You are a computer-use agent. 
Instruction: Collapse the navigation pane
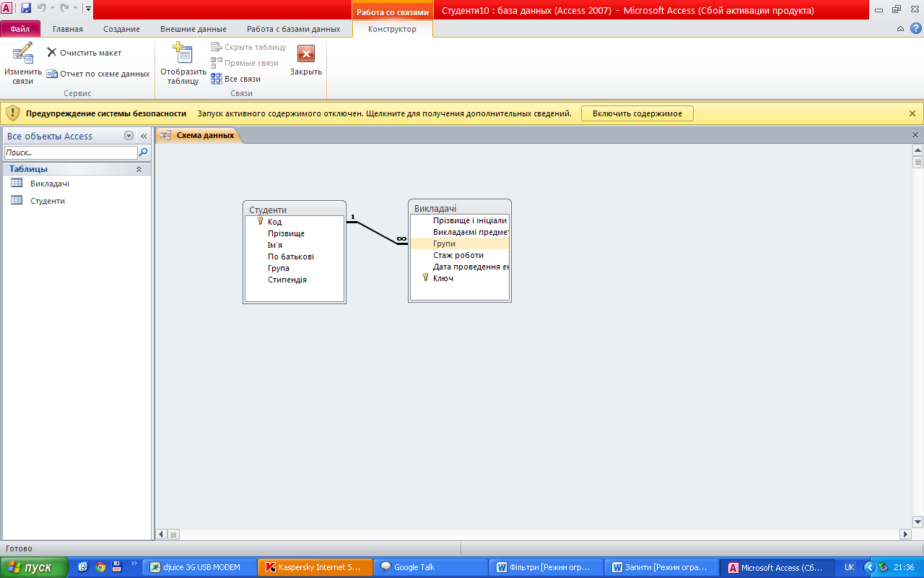[x=144, y=136]
